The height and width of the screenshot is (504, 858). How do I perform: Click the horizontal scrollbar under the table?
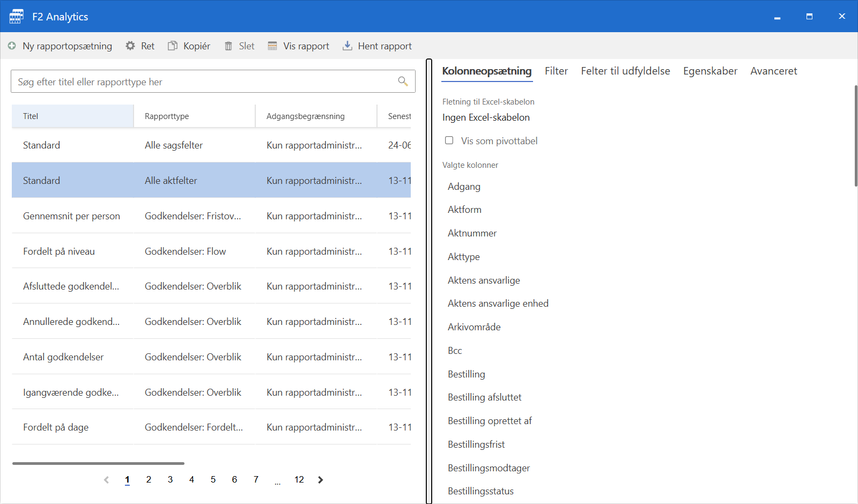pyautogui.click(x=98, y=463)
